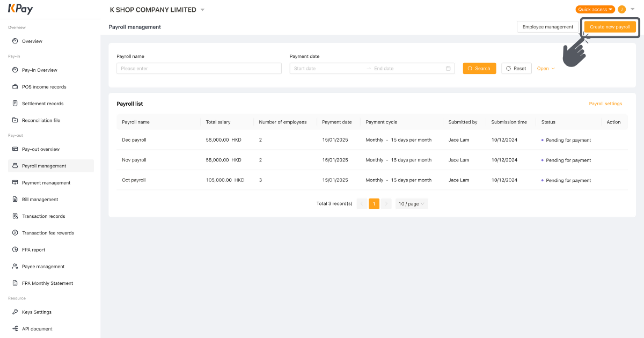Change the page size via 10 / page dropdown
Image resolution: width=644 pixels, height=338 pixels.
click(411, 203)
